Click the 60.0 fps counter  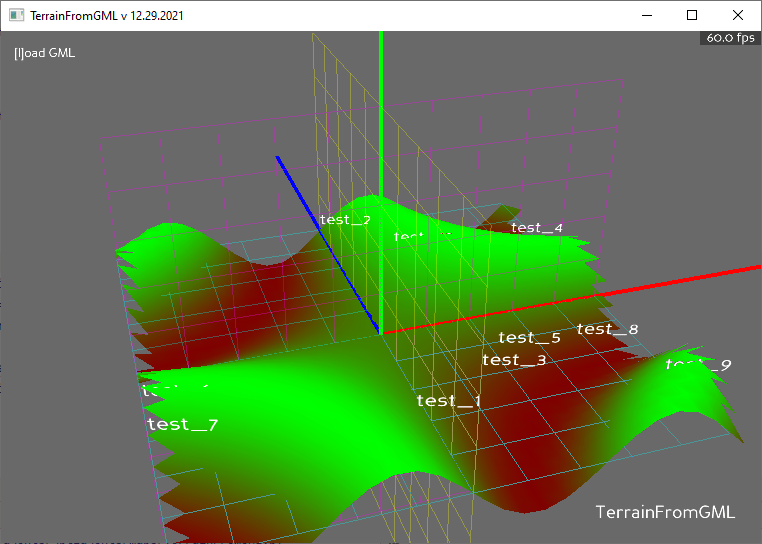coord(730,38)
